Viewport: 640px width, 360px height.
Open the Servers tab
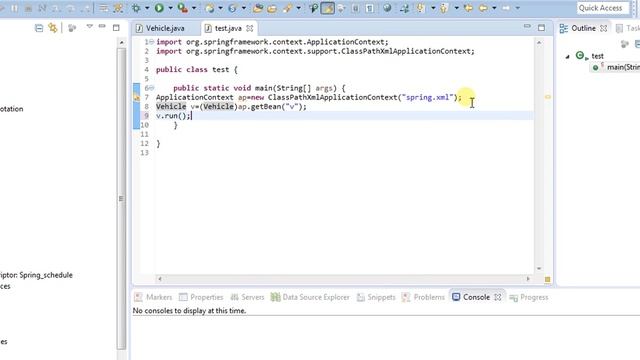247,297
